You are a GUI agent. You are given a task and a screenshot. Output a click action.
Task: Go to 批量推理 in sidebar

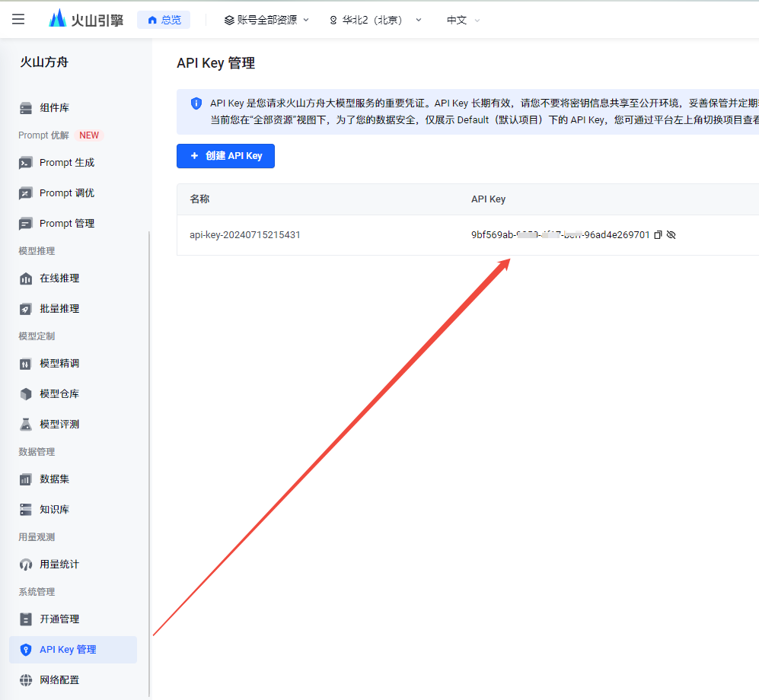(59, 309)
